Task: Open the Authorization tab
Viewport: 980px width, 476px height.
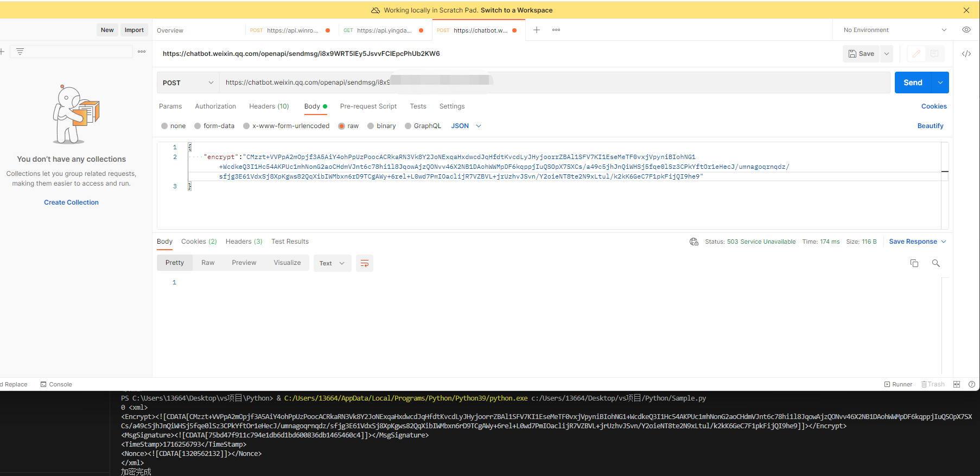Action: (x=215, y=106)
